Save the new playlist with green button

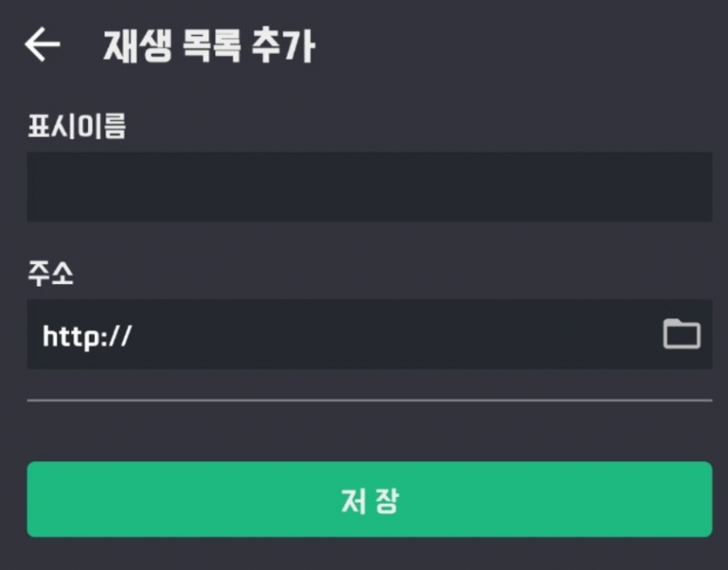point(370,499)
